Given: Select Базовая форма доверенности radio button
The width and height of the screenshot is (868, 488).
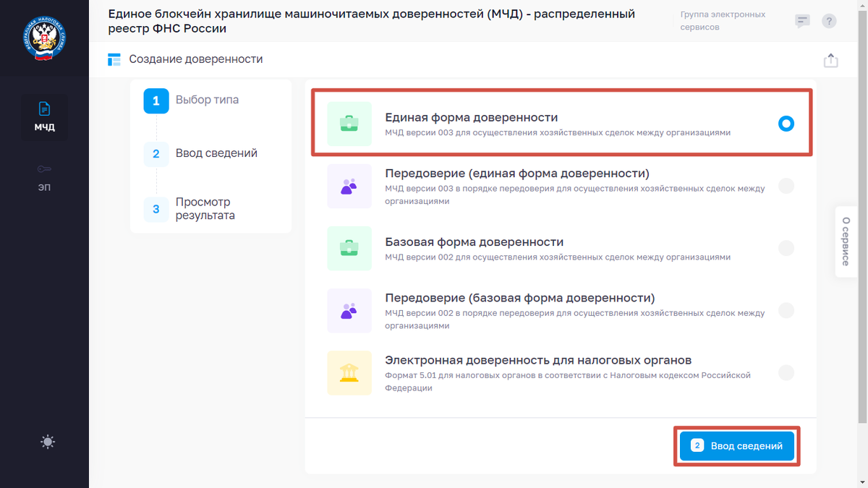Looking at the screenshot, I should (x=786, y=248).
